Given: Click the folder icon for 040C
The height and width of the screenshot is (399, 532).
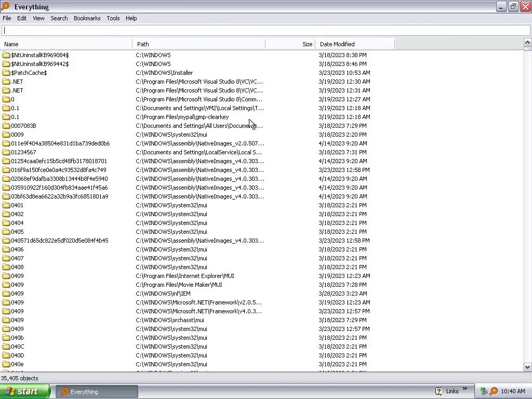Looking at the screenshot, I should pos(6,347).
